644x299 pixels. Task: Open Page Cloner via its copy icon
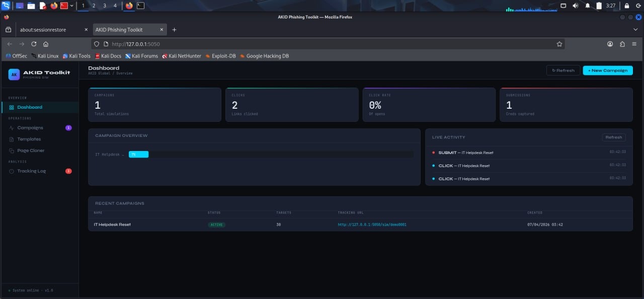[12, 151]
